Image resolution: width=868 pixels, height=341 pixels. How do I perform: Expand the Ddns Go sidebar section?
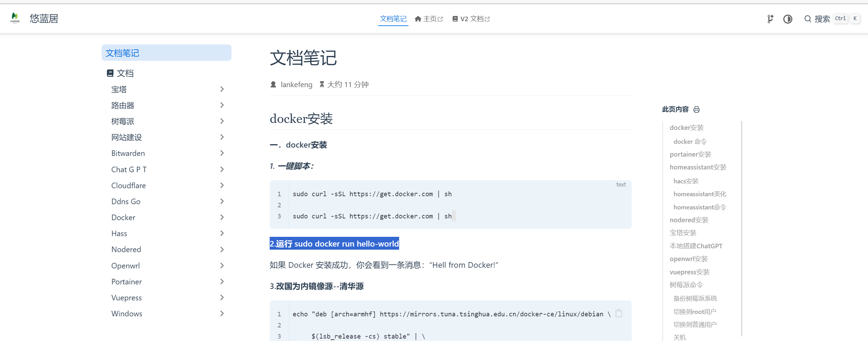pos(167,201)
